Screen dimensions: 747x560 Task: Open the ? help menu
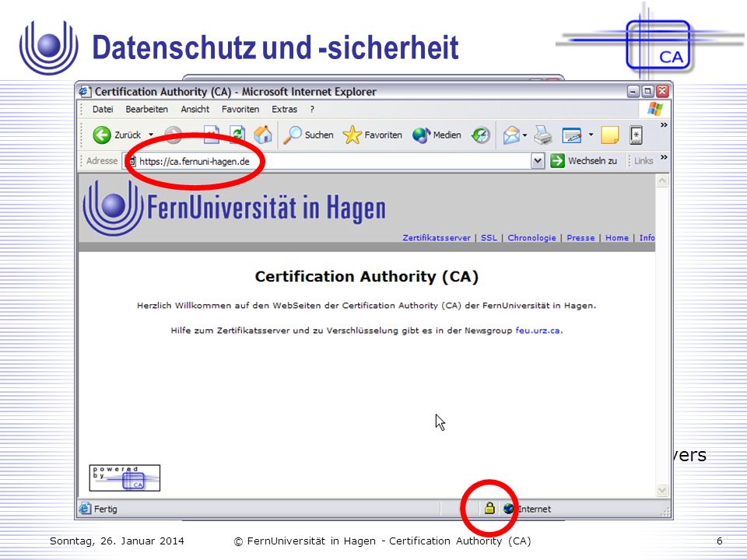pyautogui.click(x=312, y=109)
